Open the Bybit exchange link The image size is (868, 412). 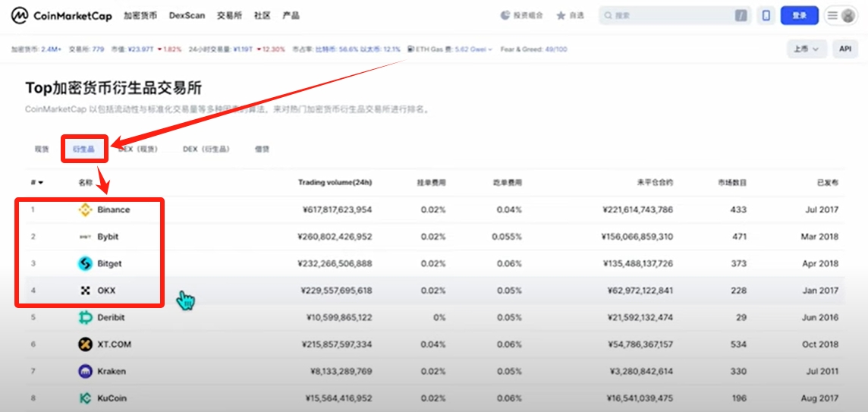click(108, 237)
